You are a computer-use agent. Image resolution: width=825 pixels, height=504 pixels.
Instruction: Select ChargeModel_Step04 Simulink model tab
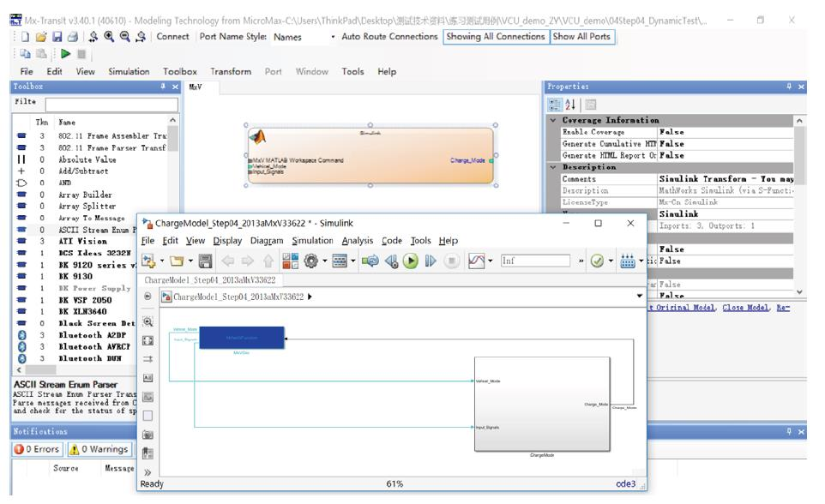coord(210,280)
